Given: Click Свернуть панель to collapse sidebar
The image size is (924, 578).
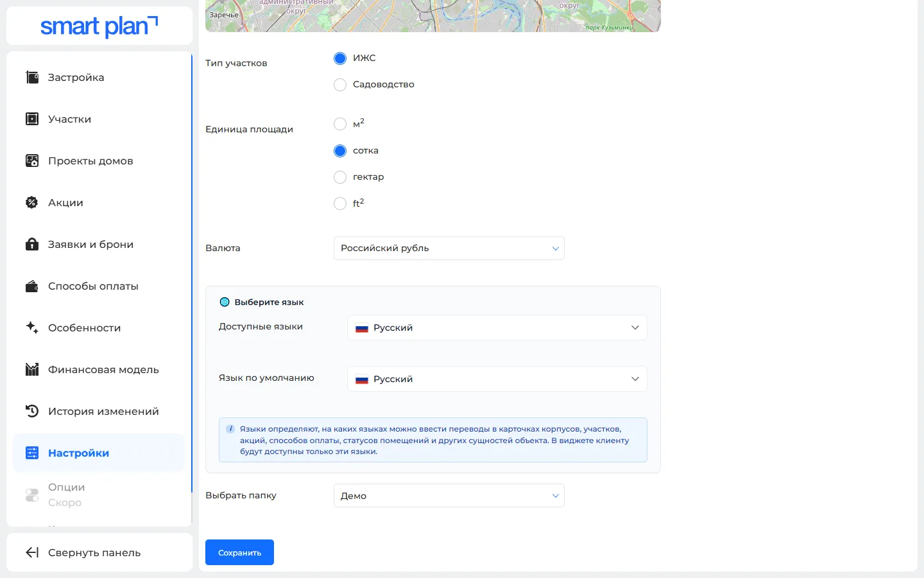Looking at the screenshot, I should [x=99, y=552].
